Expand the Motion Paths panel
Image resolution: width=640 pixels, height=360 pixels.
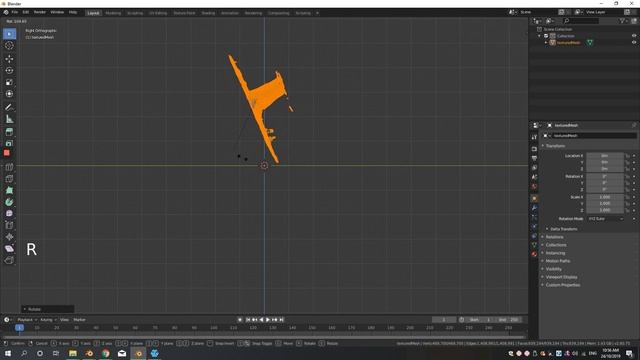coord(558,261)
